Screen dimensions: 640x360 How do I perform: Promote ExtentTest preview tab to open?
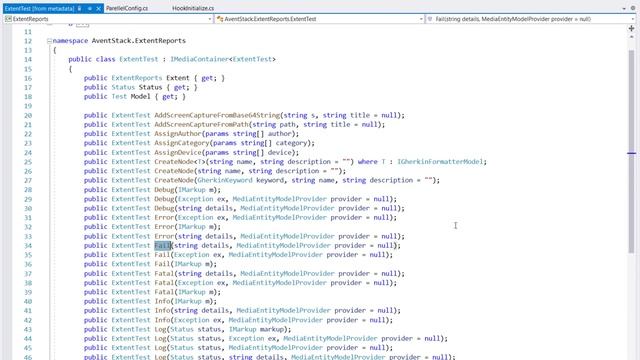(x=89, y=8)
